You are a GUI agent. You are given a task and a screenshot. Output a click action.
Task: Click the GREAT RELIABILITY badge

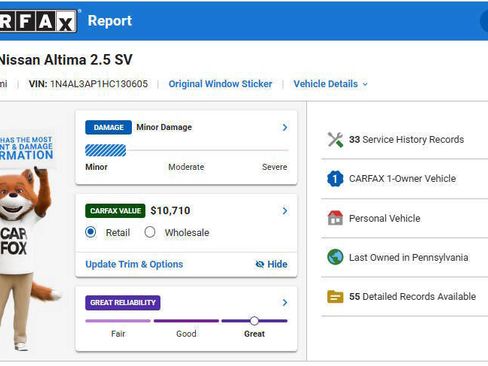tap(123, 303)
